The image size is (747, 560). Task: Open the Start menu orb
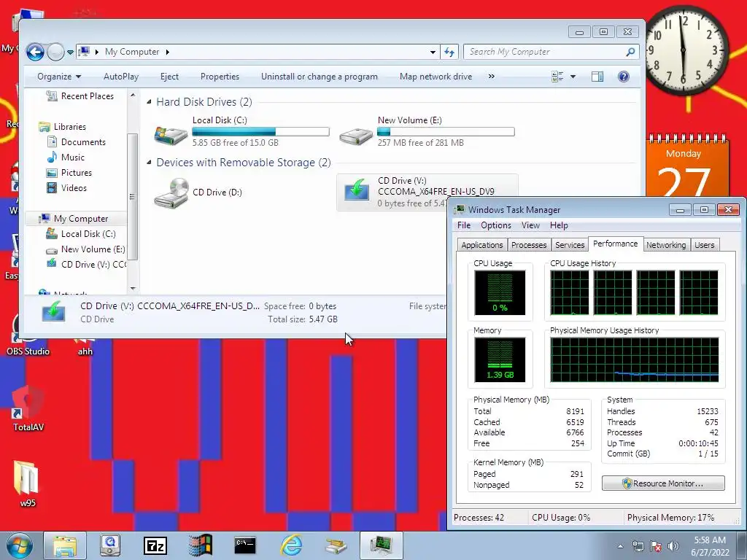(19, 545)
